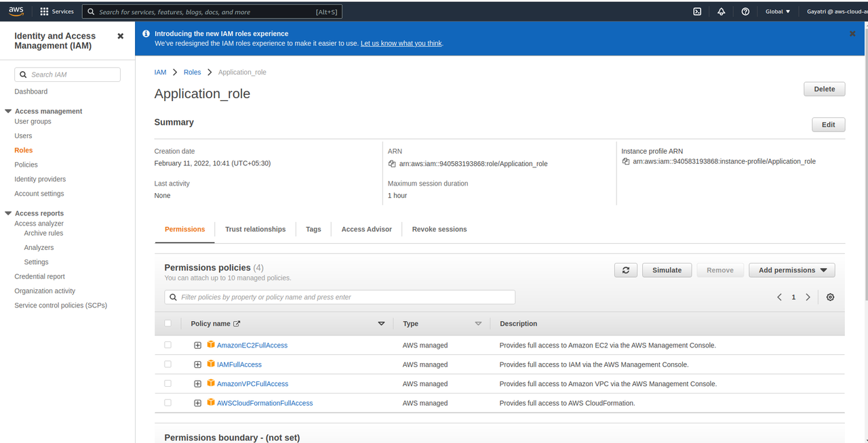Image resolution: width=868 pixels, height=443 pixels.
Task: Click the magnifier in the policy filter box
Action: coord(174,297)
